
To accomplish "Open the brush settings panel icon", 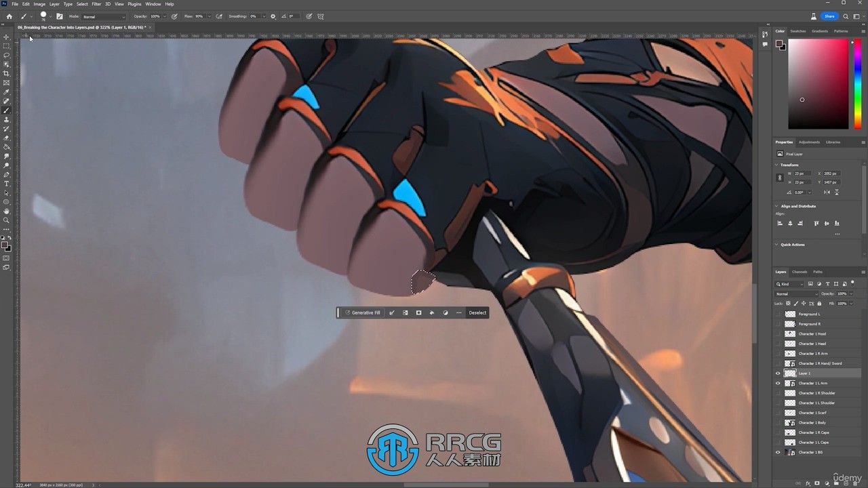I will click(x=60, y=16).
